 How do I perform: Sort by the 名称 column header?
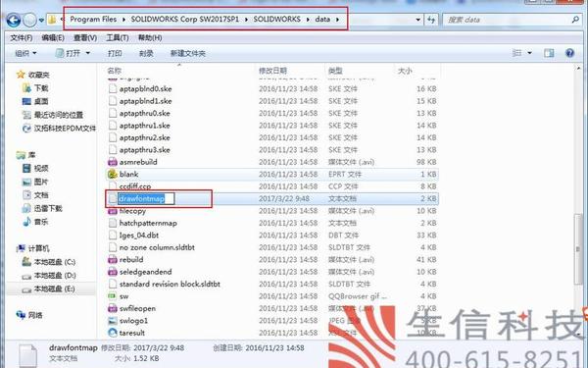pyautogui.click(x=114, y=71)
